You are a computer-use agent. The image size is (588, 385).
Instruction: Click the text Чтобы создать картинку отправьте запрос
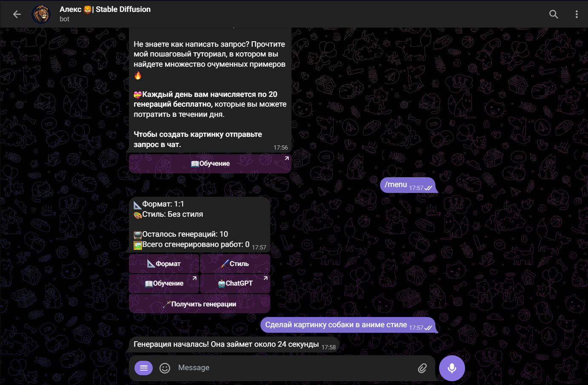[x=198, y=139]
